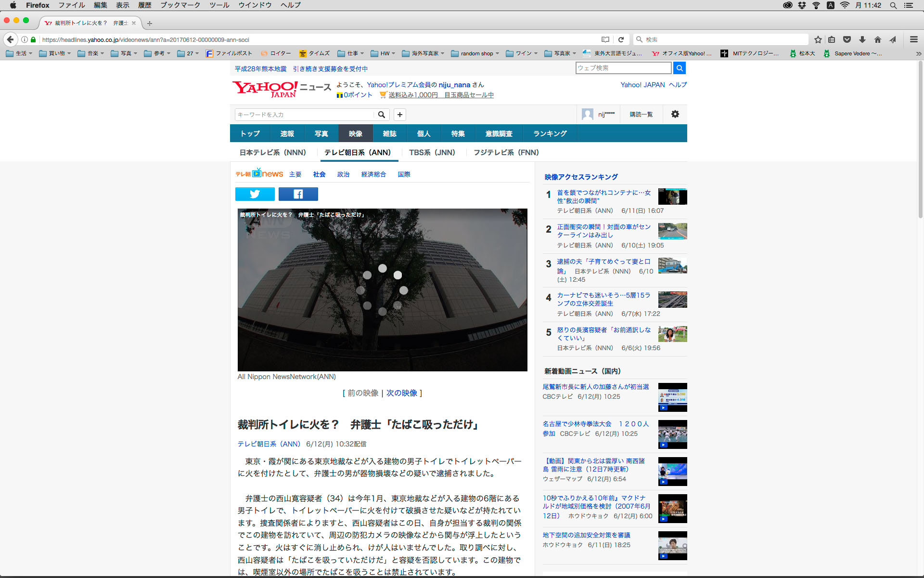This screenshot has width=924, height=578.
Task: Select the ランキング navigation tab
Action: coord(550,133)
